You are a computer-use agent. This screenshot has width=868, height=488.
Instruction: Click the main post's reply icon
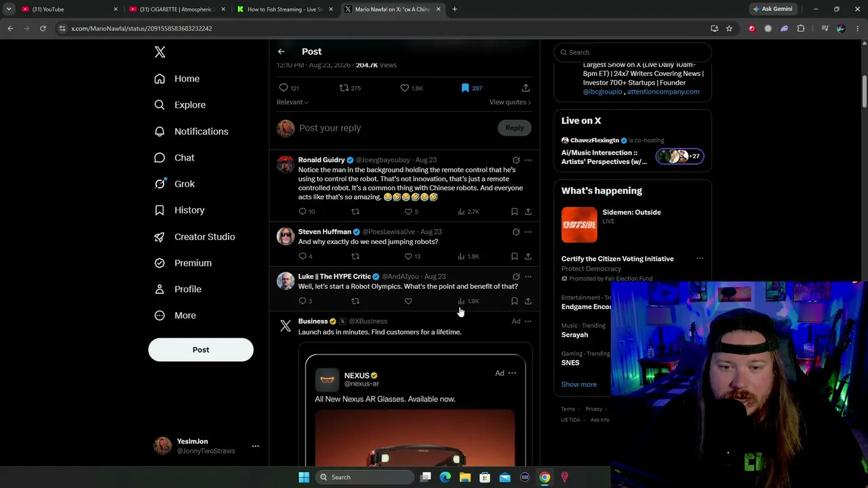click(283, 88)
